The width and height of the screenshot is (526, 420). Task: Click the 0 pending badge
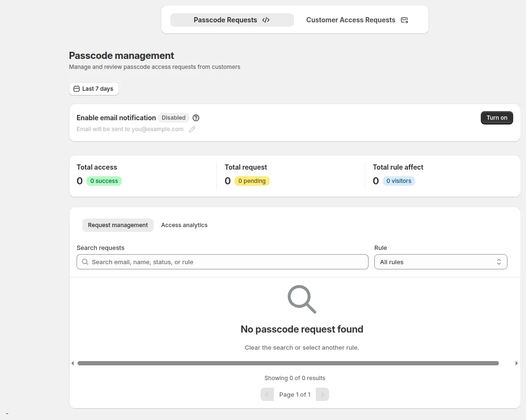252,181
